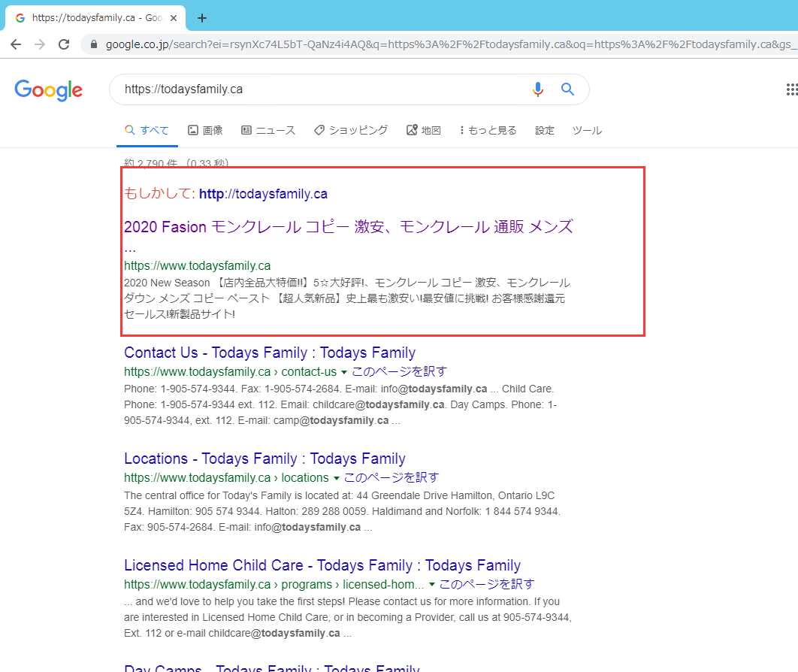Open Google apps grid icon
Image resolution: width=798 pixels, height=672 pixels.
point(791,89)
